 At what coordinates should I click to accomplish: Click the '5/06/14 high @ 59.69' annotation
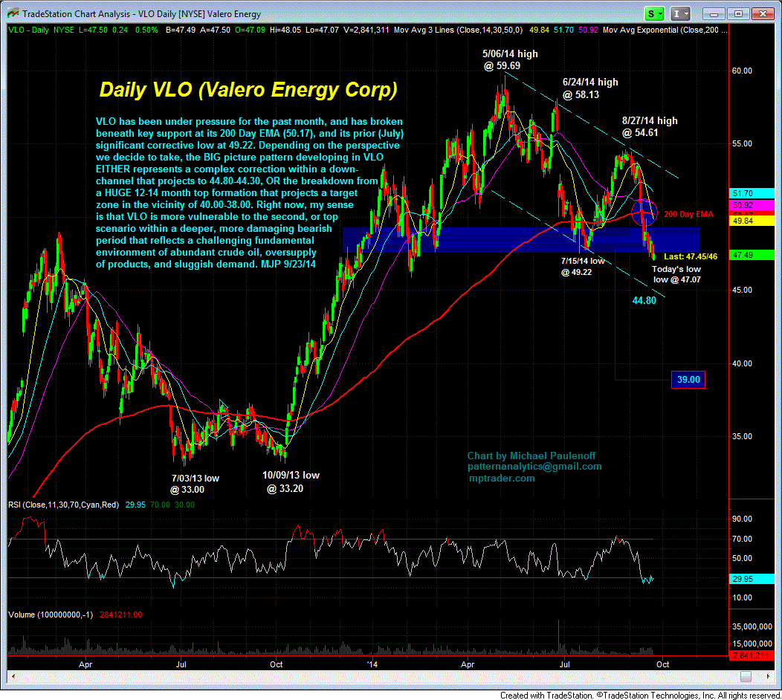[510, 60]
